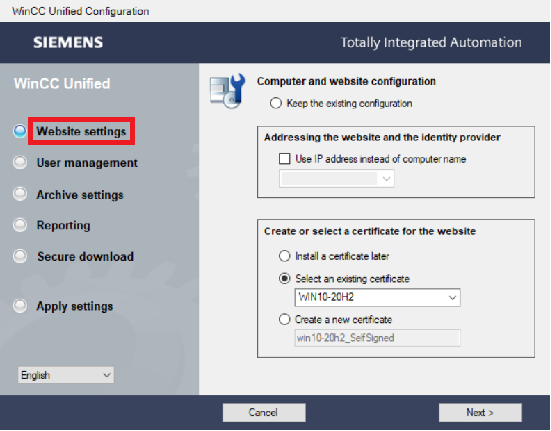
Task: Click the Website settings step indicator bubble
Action: [20, 131]
